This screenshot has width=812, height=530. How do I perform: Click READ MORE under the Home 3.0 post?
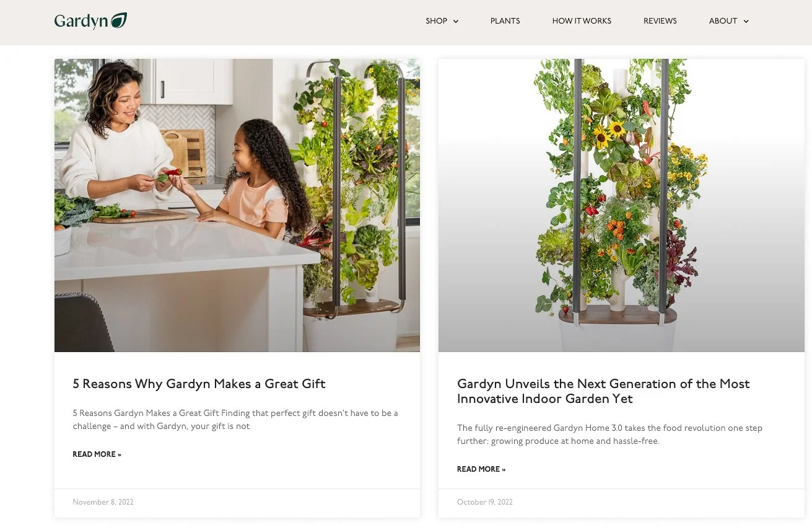(x=481, y=469)
